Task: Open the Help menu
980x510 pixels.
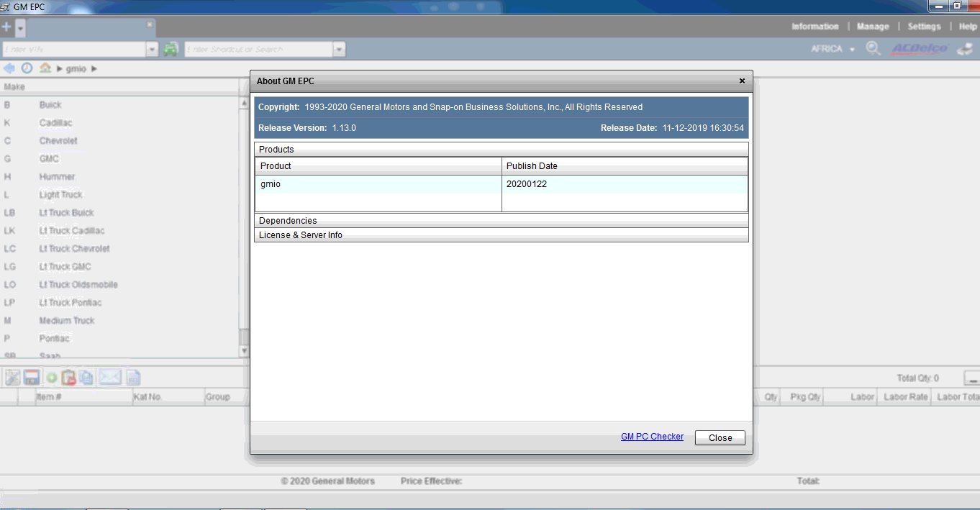Action: pos(968,27)
